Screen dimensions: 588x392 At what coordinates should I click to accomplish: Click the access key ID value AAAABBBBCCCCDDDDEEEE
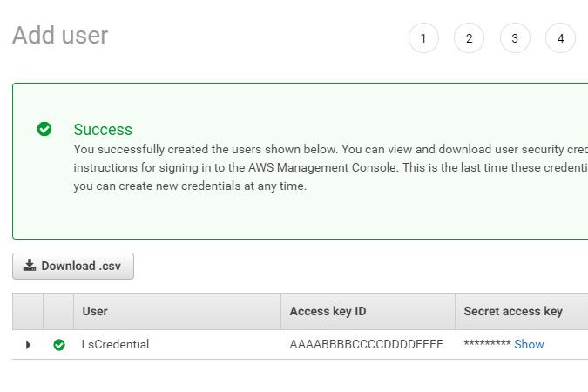click(366, 344)
